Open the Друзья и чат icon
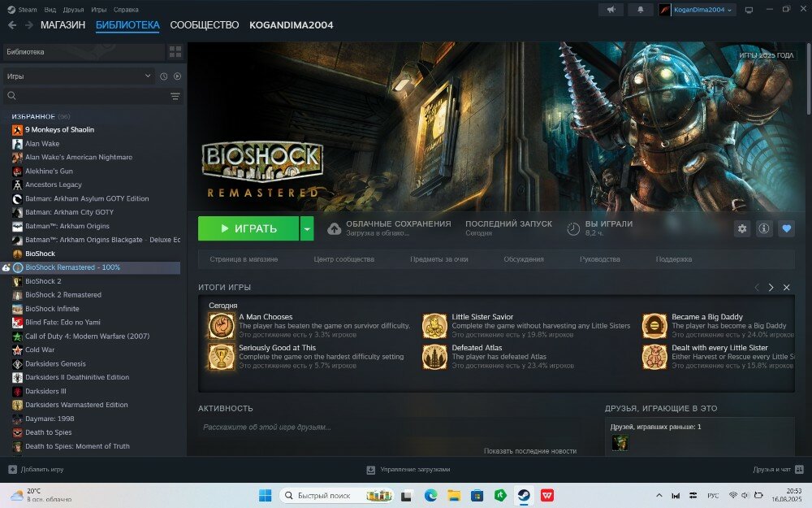812x508 pixels. pos(799,470)
